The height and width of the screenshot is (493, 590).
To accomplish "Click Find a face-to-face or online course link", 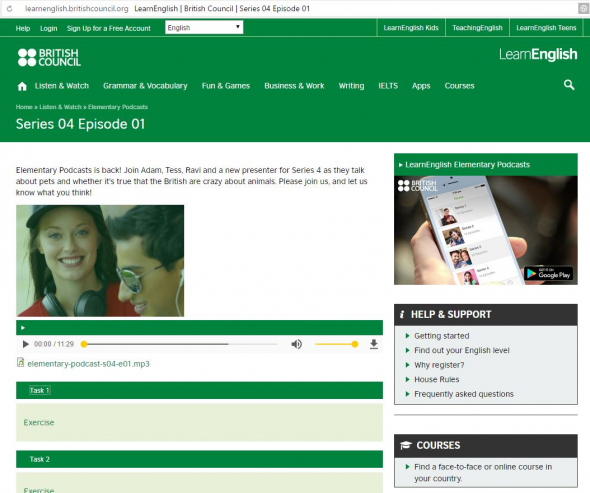I will pos(483,472).
